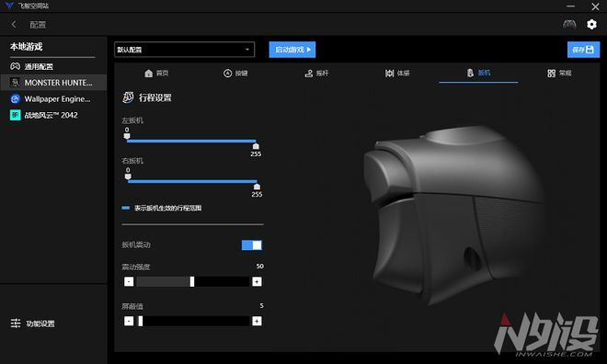Image resolution: width=607 pixels, height=364 pixels.
Task: Click the back arrow icon
Action: point(14,25)
